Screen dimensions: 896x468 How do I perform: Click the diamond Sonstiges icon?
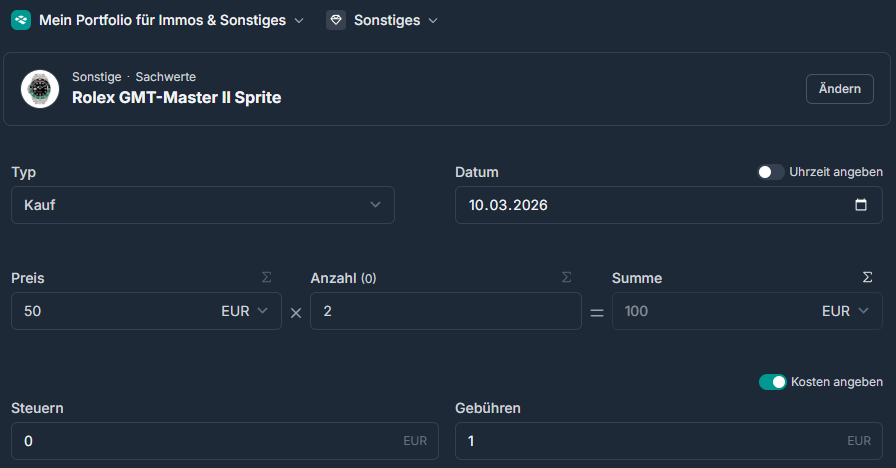[336, 20]
